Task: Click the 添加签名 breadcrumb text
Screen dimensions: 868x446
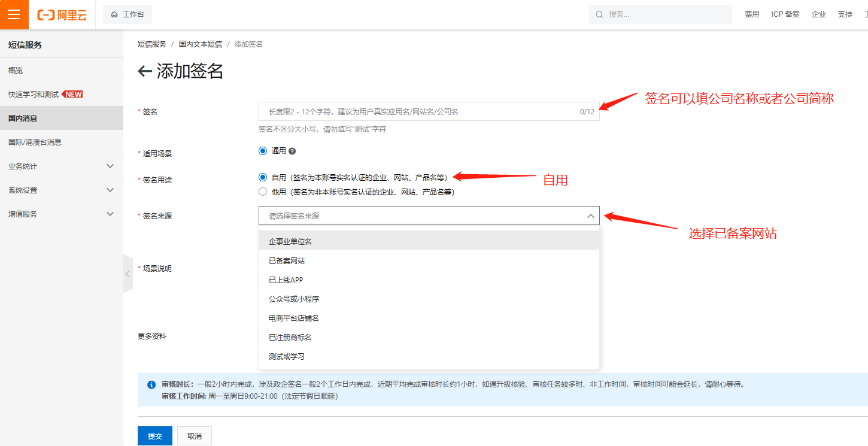Action: tap(248, 44)
